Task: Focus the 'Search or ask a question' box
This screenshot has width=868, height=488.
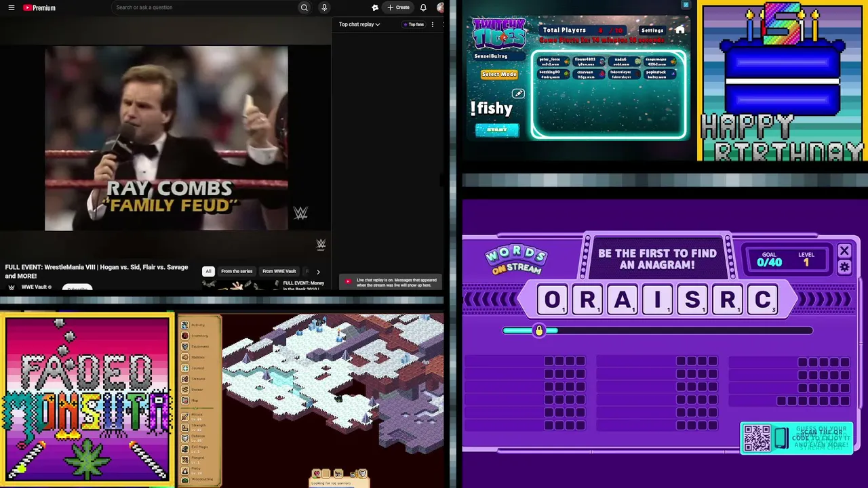Action: (203, 7)
